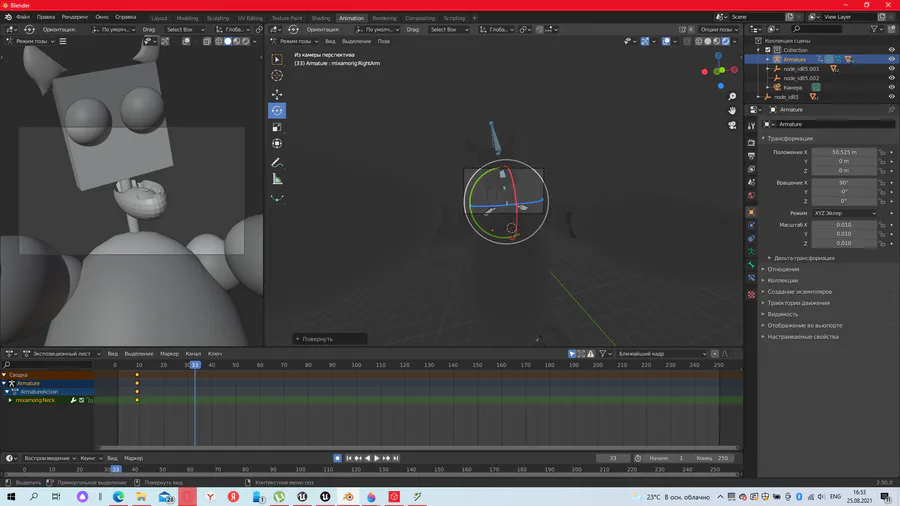This screenshot has width=900, height=506.
Task: Open the Рендеринг menu
Action: pos(75,17)
